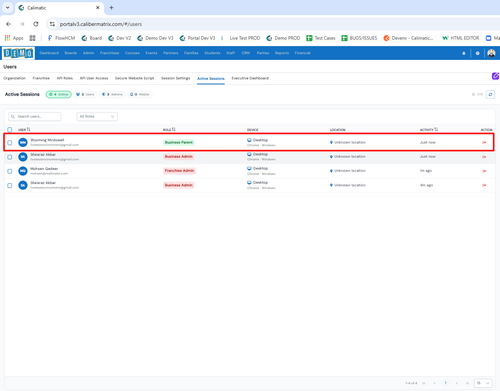Image resolution: width=500 pixels, height=391 pixels.
Task: Reload the page with the browser refresh button
Action: [36, 24]
